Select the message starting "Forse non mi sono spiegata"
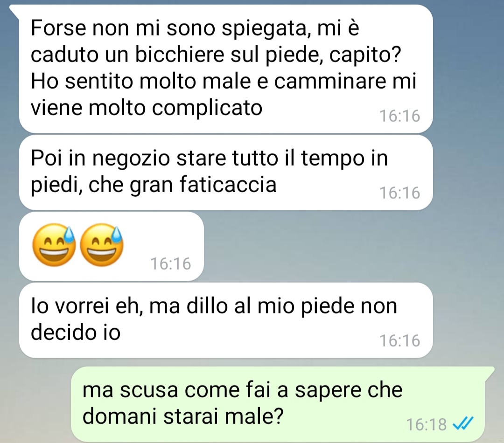Viewport: 504px width, 443px height. 226,69
